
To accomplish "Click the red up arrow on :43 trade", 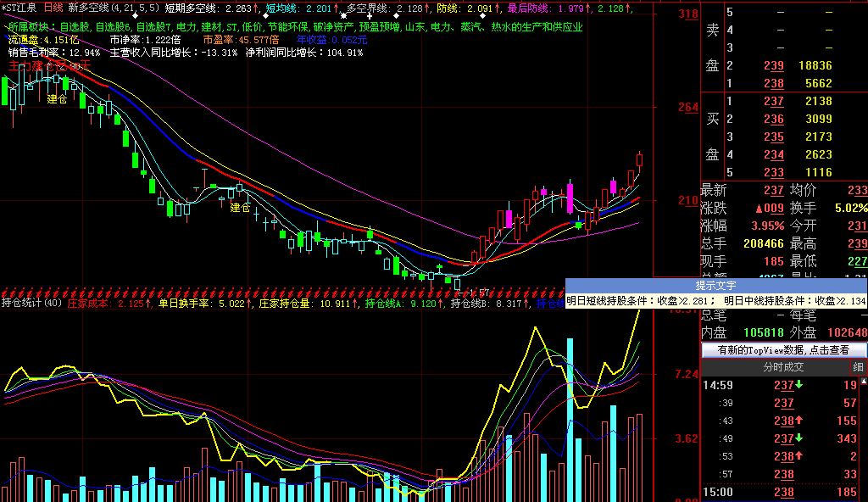I will [799, 421].
